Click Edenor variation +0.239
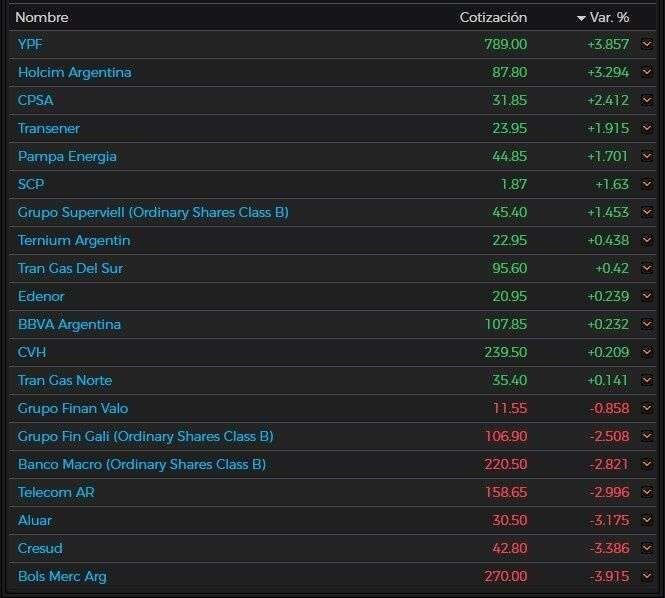This screenshot has height=598, width=665. pos(608,296)
